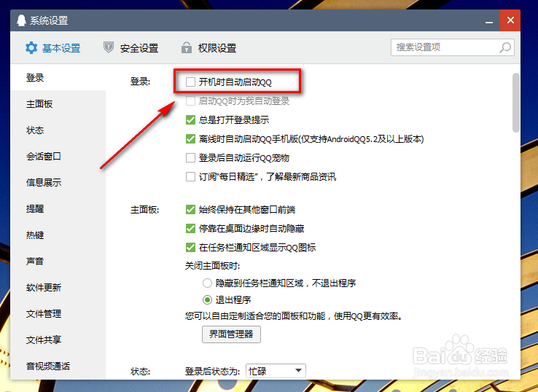538x392 pixels.
Task: Select 登录 in the left sidebar
Action: tap(58, 78)
